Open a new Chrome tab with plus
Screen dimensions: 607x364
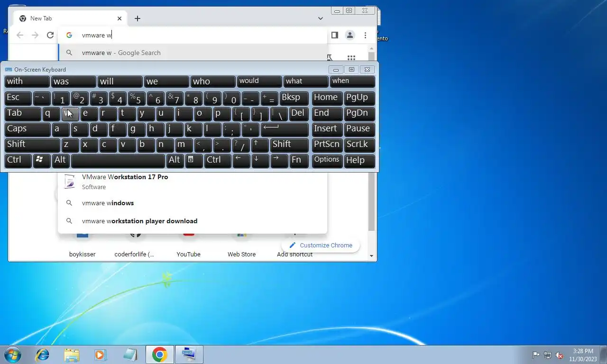pyautogui.click(x=138, y=18)
